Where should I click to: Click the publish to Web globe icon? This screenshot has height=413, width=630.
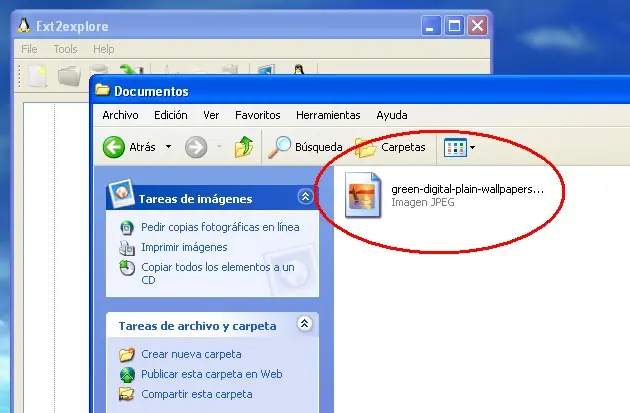click(x=127, y=374)
